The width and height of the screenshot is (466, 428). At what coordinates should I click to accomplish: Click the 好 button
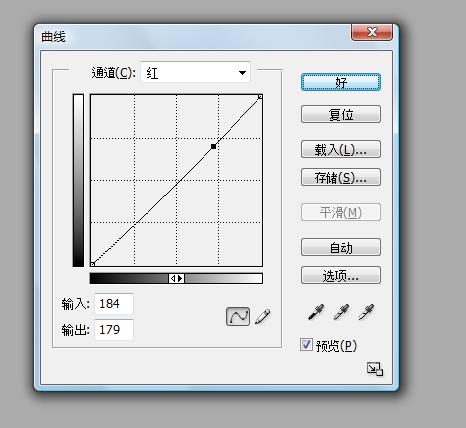[341, 82]
